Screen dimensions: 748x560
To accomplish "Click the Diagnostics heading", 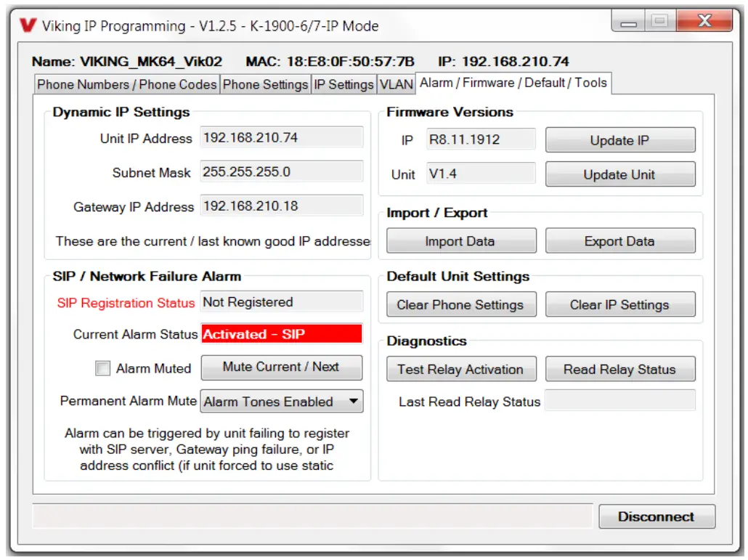I will pyautogui.click(x=426, y=341).
